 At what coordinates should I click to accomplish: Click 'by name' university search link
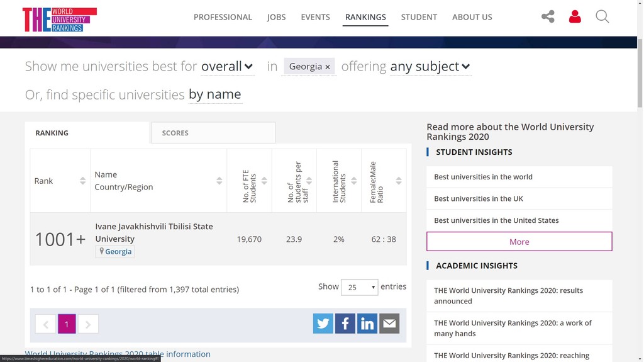click(215, 94)
